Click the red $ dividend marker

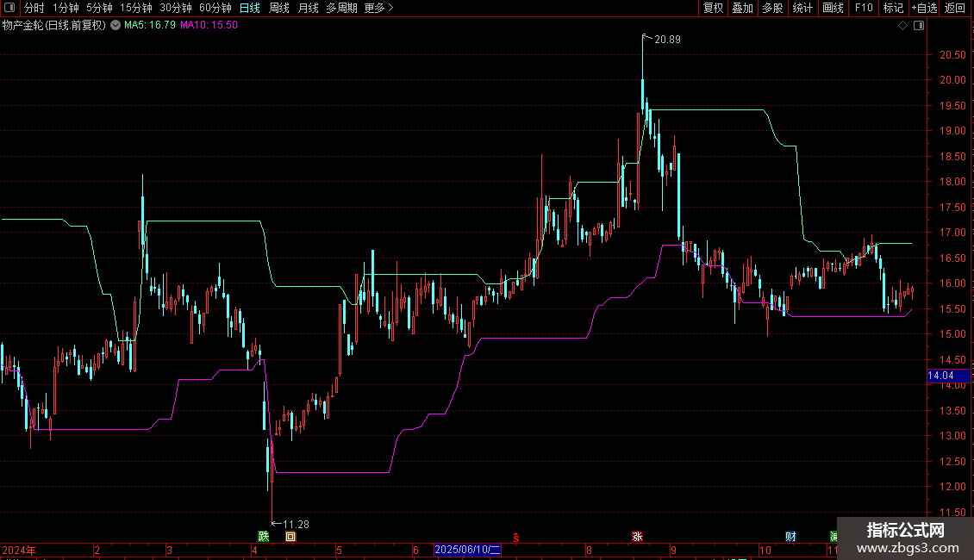tap(515, 537)
